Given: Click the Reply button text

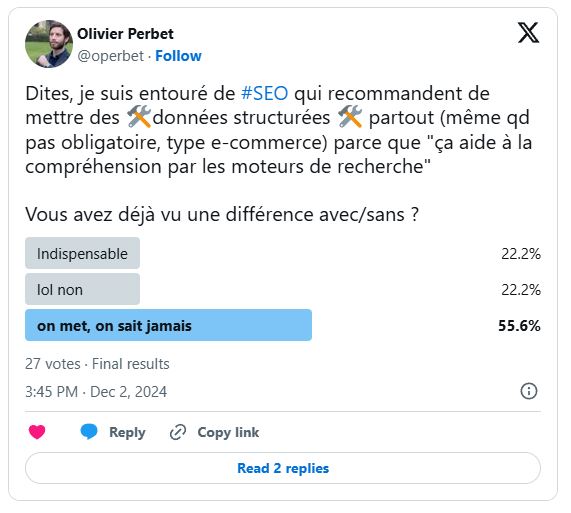Looking at the screenshot, I should [x=127, y=433].
